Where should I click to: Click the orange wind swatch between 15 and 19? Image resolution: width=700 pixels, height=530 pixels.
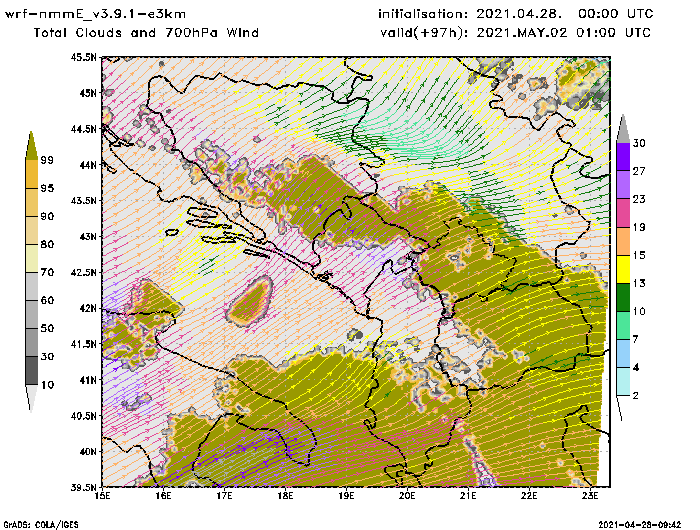point(623,241)
